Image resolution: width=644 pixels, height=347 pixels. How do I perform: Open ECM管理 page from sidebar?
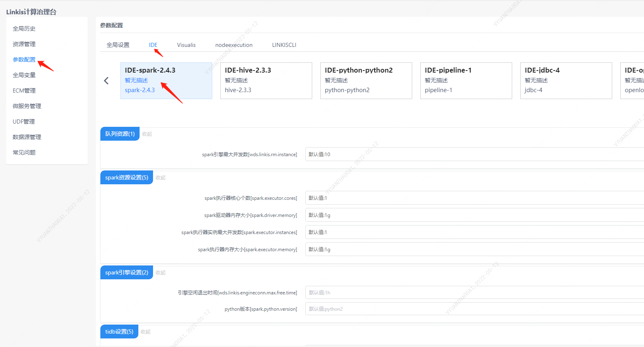24,91
